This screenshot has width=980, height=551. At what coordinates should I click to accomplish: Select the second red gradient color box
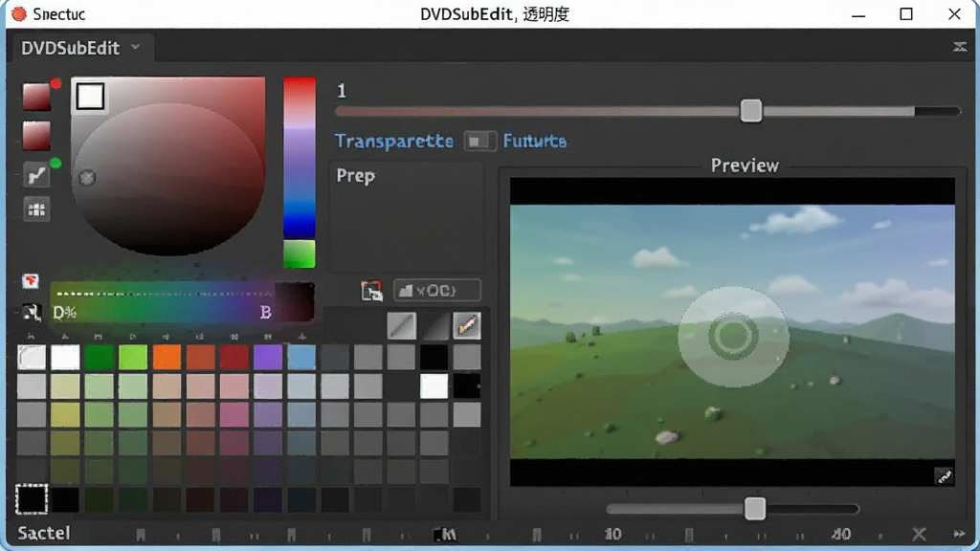[x=36, y=136]
